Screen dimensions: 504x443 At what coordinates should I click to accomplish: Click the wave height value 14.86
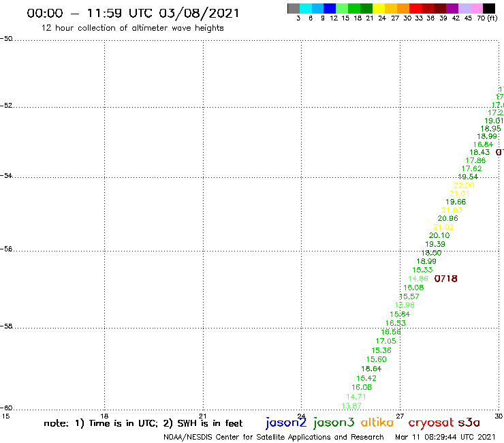click(x=418, y=279)
